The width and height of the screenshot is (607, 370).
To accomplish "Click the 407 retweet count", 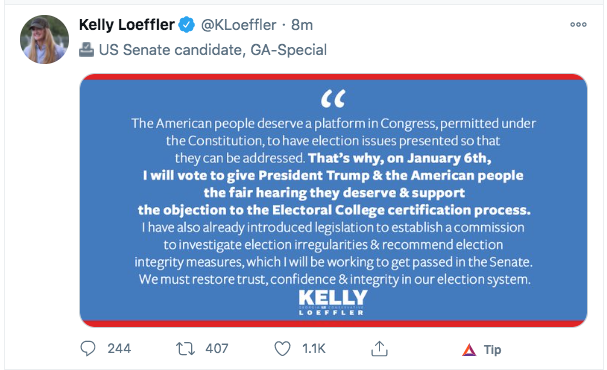I will click(217, 348).
